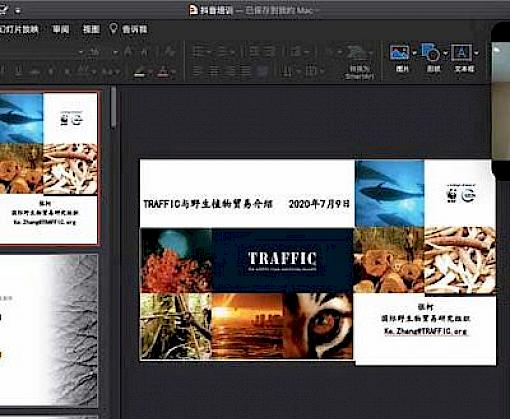Expand the Shapes dropdown arrow
The width and height of the screenshot is (510, 419).
coord(446,53)
